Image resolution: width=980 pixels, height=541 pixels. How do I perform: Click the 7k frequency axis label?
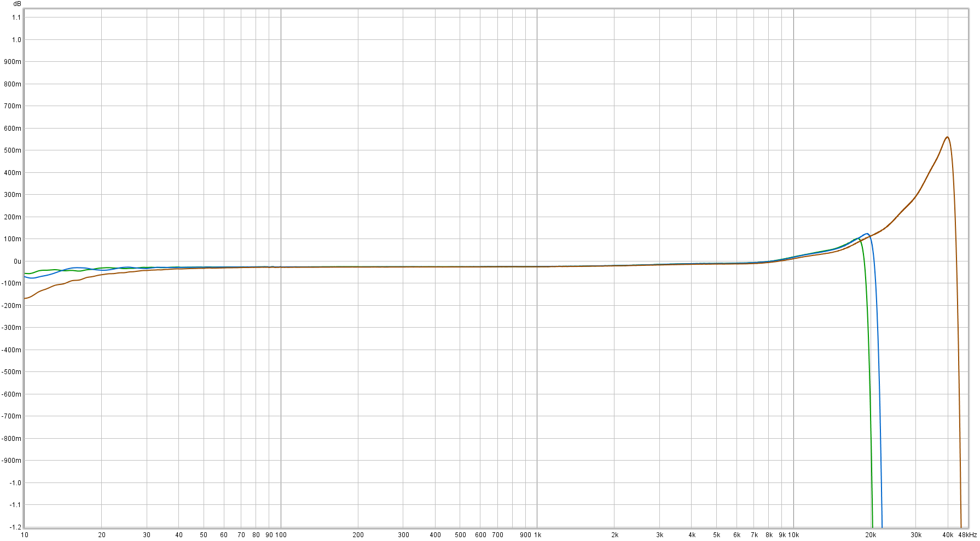(x=754, y=535)
